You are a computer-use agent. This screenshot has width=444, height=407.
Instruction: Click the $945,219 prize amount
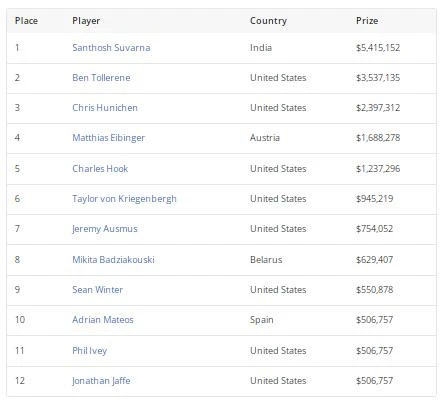pyautogui.click(x=375, y=199)
